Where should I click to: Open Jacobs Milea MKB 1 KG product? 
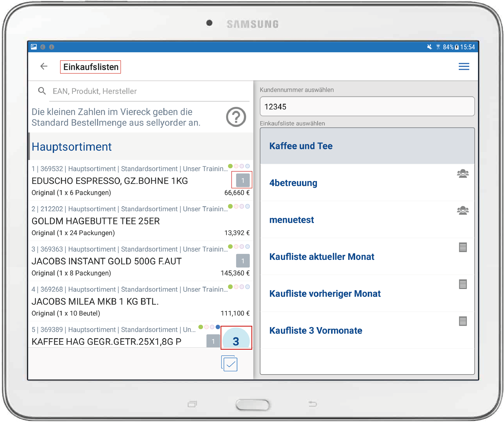coord(95,301)
